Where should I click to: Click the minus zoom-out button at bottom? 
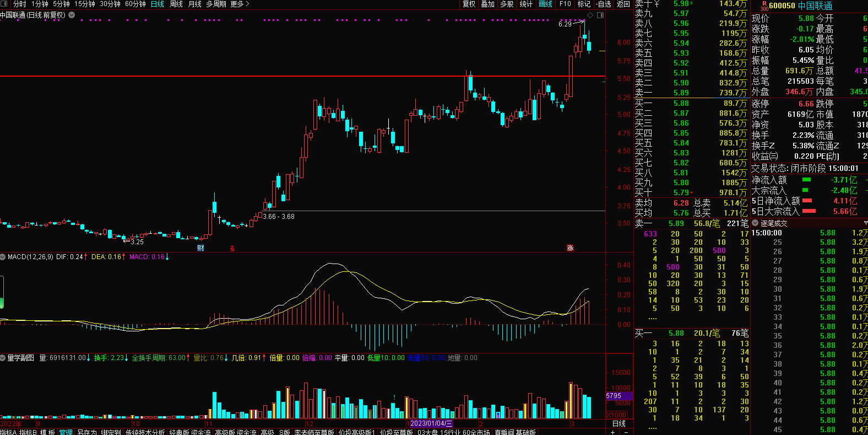point(626,432)
